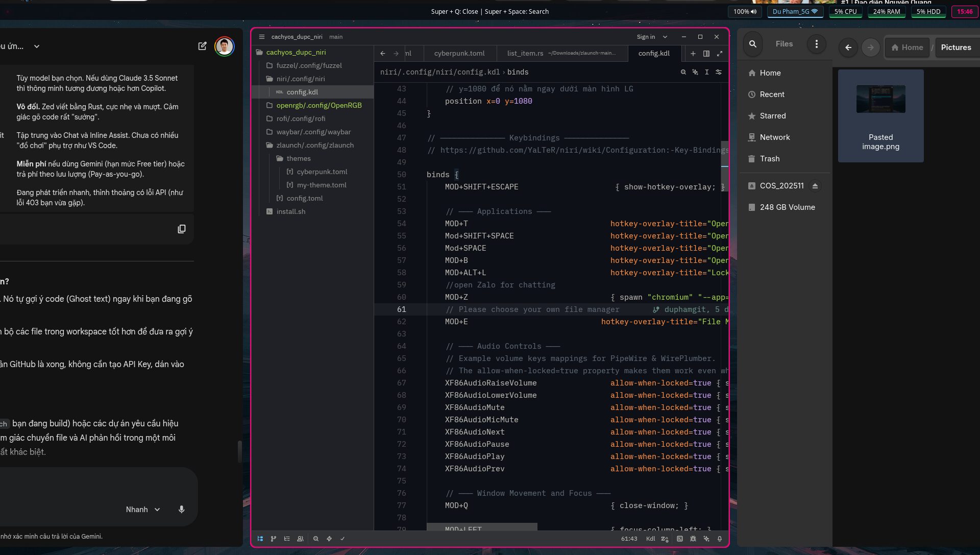
Task: Toggle the debugger panel bug icon
Action: click(x=693, y=539)
